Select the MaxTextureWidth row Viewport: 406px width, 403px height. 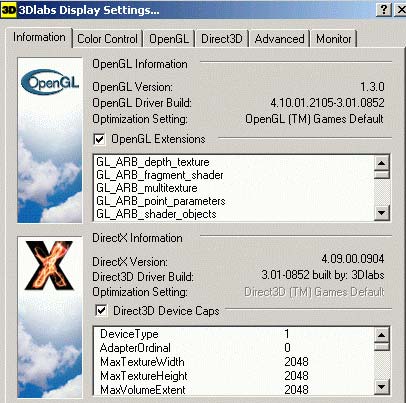pos(233,362)
